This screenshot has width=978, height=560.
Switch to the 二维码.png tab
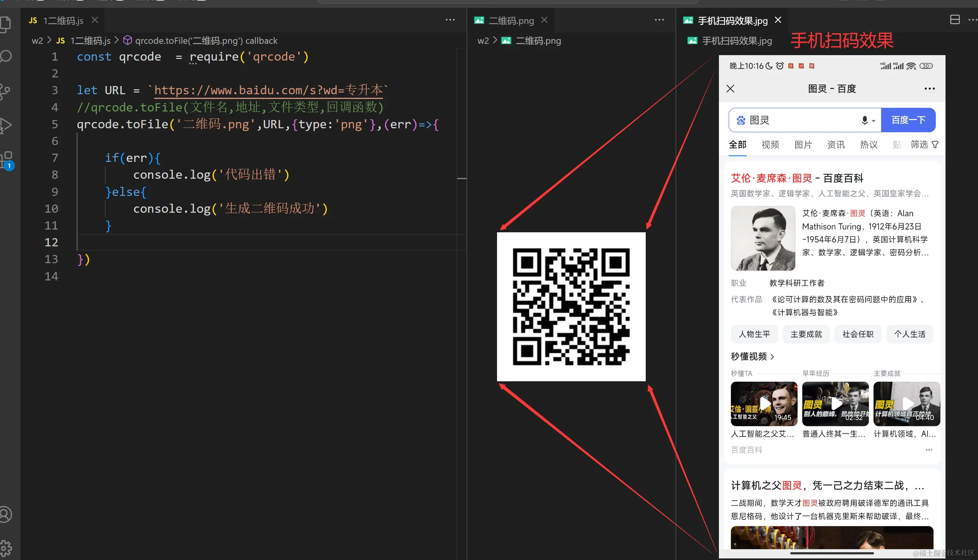coord(511,21)
